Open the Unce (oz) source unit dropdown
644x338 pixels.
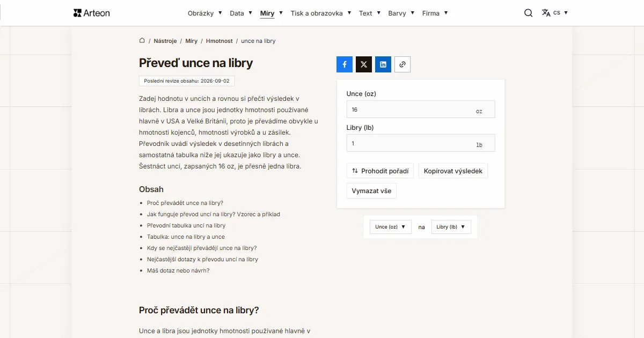coord(391,227)
